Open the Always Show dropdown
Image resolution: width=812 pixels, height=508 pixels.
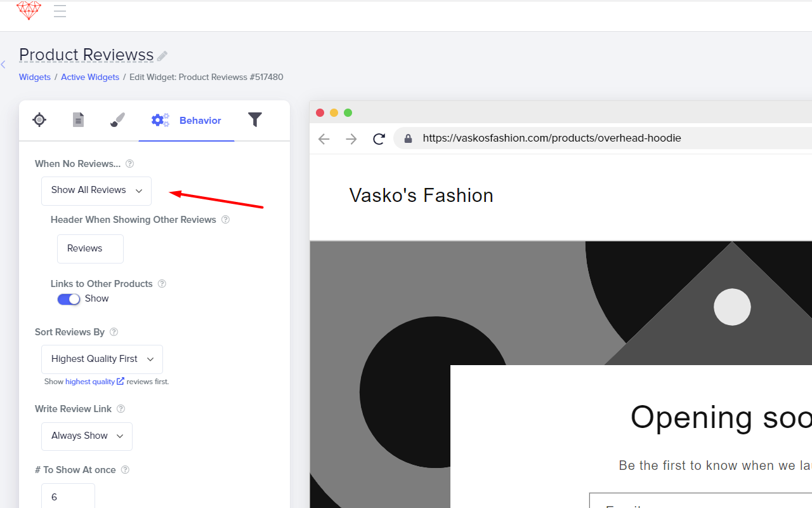87,436
